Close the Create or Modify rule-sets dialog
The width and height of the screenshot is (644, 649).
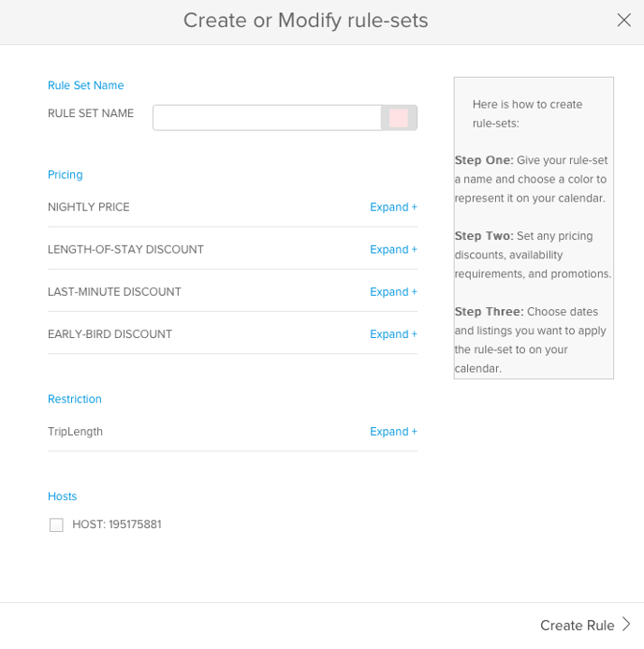[623, 20]
